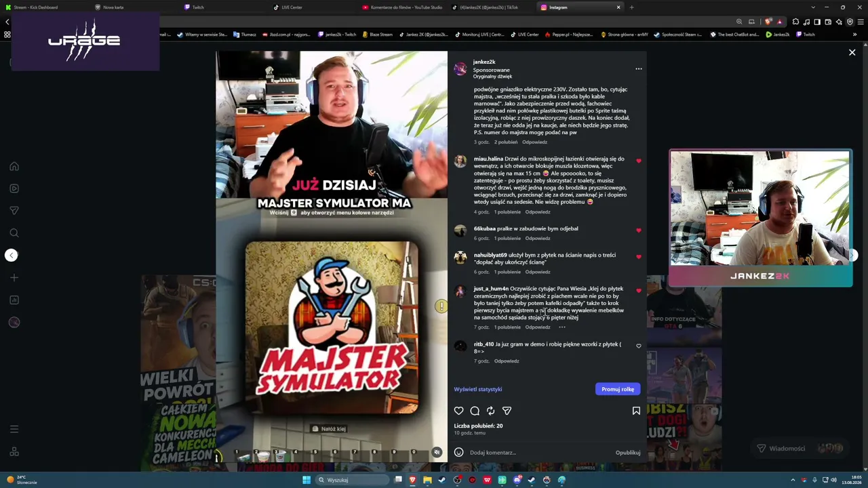The image size is (868, 488).
Task: Switch to the YouTube Studio comments tab
Action: (401, 7)
